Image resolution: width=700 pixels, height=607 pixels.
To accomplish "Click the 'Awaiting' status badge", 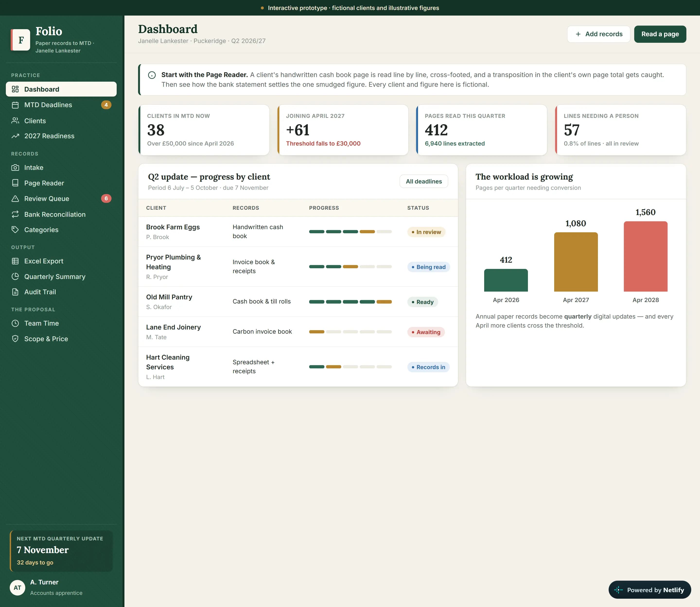I will (426, 332).
